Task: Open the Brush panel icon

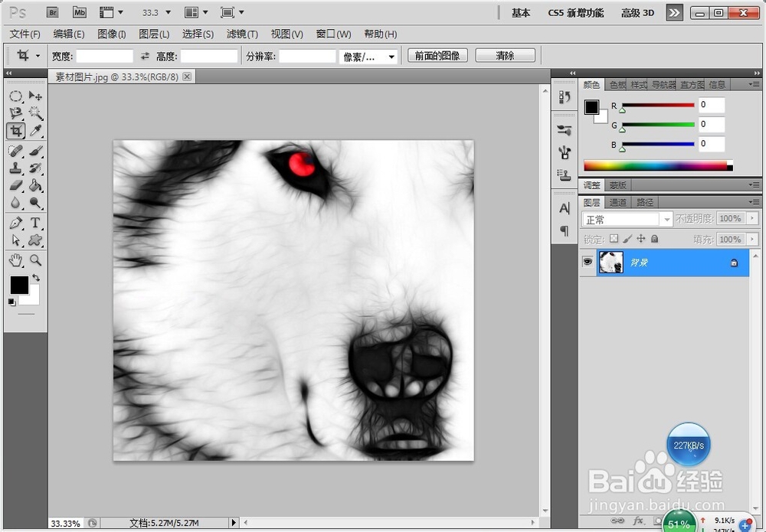Action: (x=565, y=152)
